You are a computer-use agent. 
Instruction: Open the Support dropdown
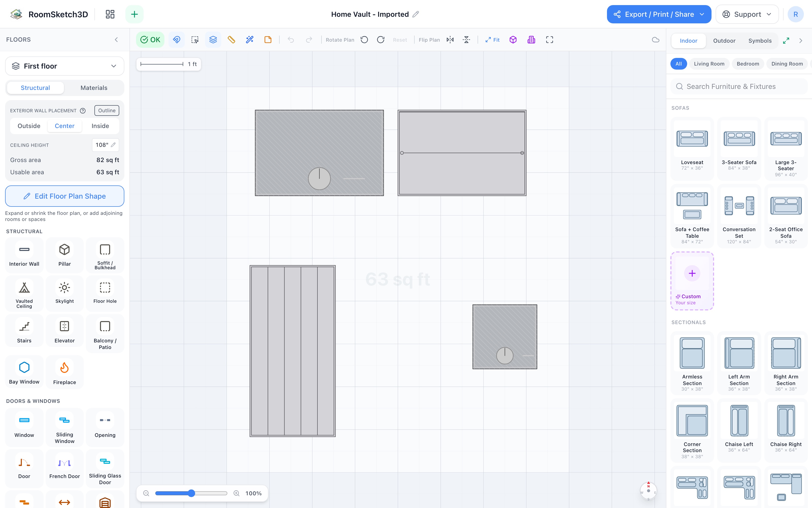pyautogui.click(x=747, y=14)
